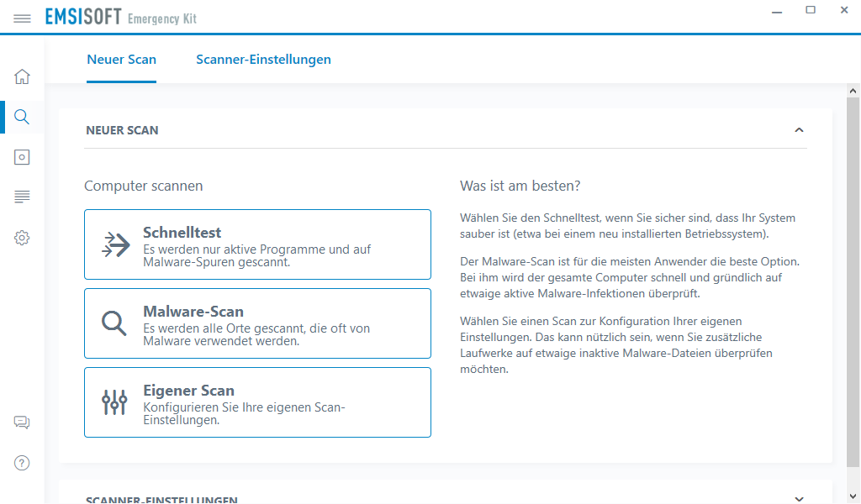This screenshot has width=861, height=504.
Task: Click the scrollbar down arrow
Action: tap(853, 495)
